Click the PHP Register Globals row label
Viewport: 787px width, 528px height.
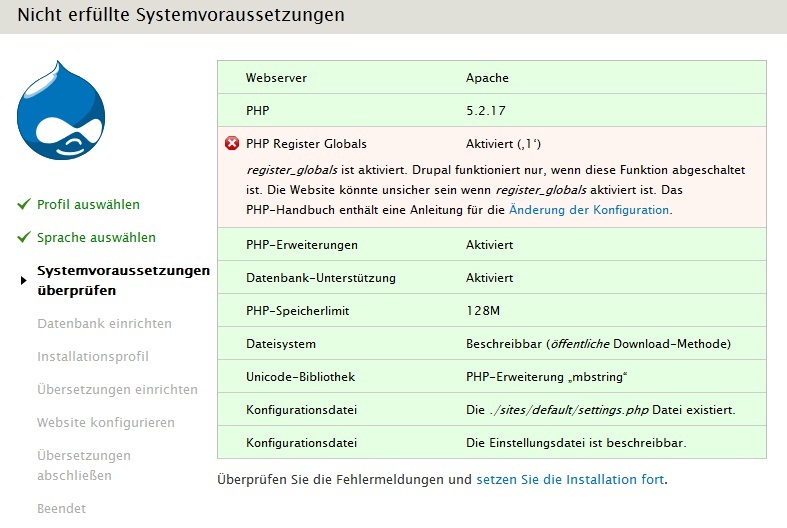click(x=306, y=144)
